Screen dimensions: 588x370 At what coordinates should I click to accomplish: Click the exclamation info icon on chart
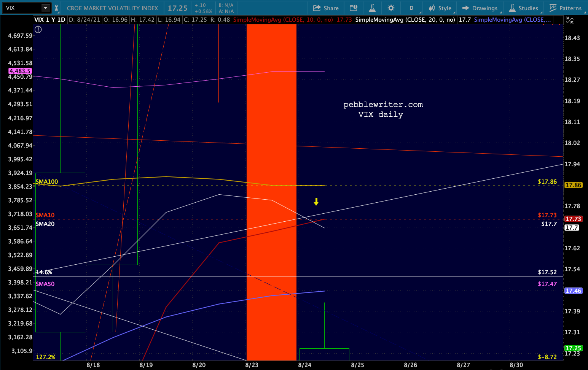pyautogui.click(x=38, y=29)
